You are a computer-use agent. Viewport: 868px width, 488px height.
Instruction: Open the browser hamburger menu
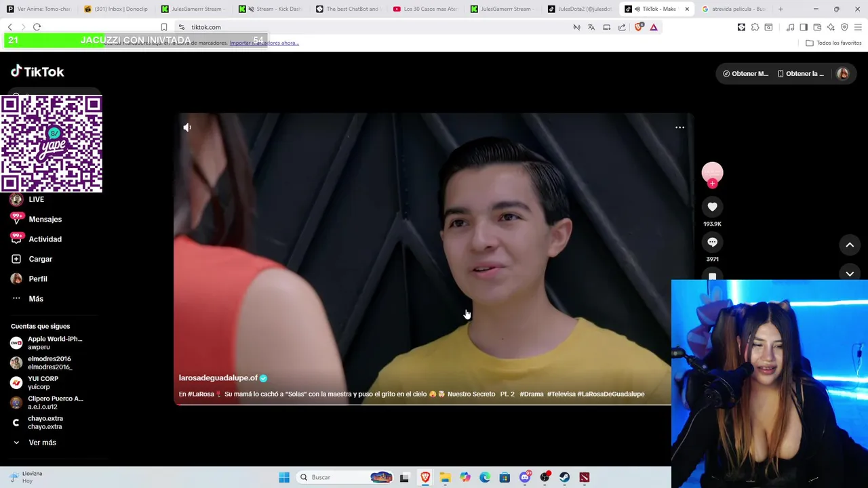coord(858,27)
